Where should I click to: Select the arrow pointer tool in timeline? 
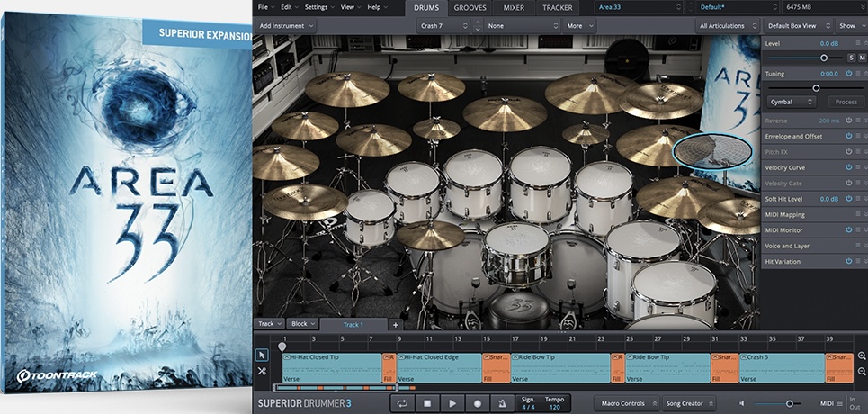click(263, 355)
